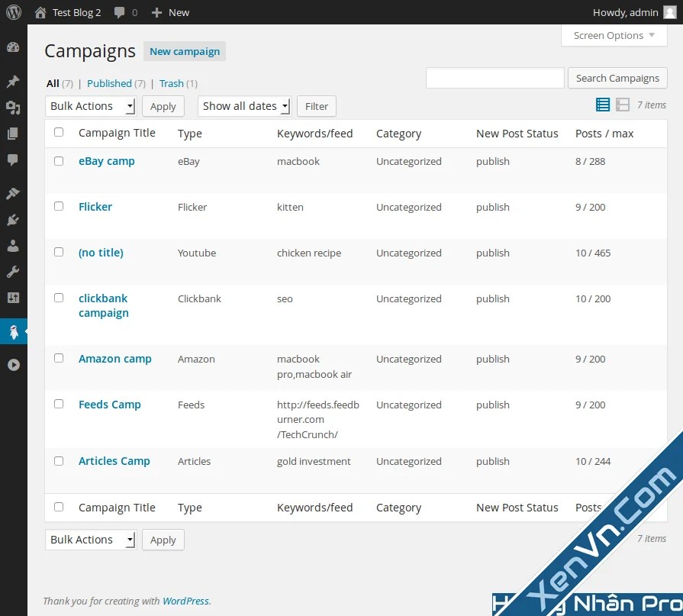Click into the campaign search field
The image size is (683, 616).
point(495,78)
